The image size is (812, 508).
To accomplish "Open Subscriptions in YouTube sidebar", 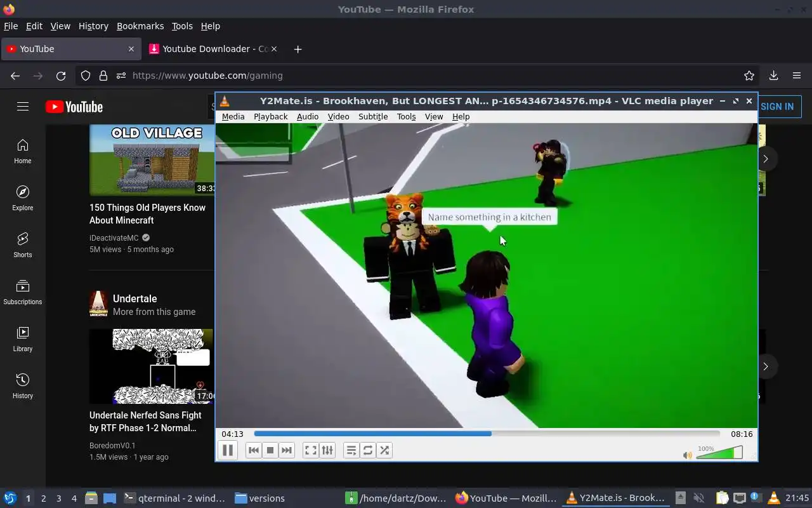I will [23, 293].
